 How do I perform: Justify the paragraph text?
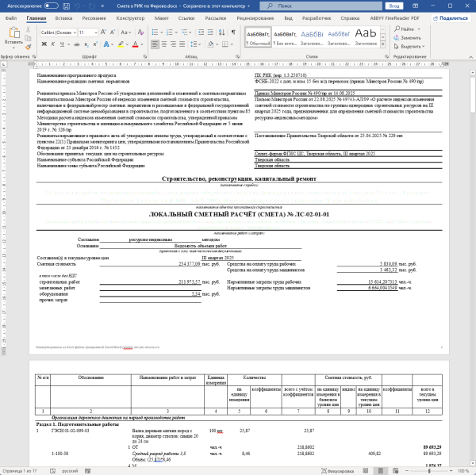[182, 44]
